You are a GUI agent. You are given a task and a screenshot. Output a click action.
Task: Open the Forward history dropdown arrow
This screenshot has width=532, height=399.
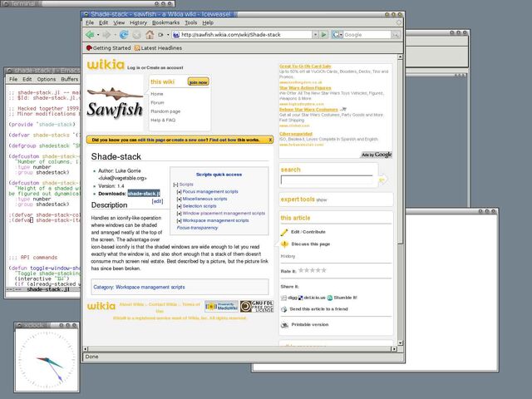coord(115,35)
